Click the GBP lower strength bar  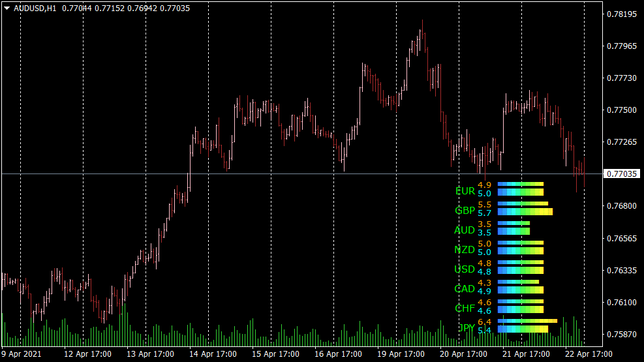(525, 212)
